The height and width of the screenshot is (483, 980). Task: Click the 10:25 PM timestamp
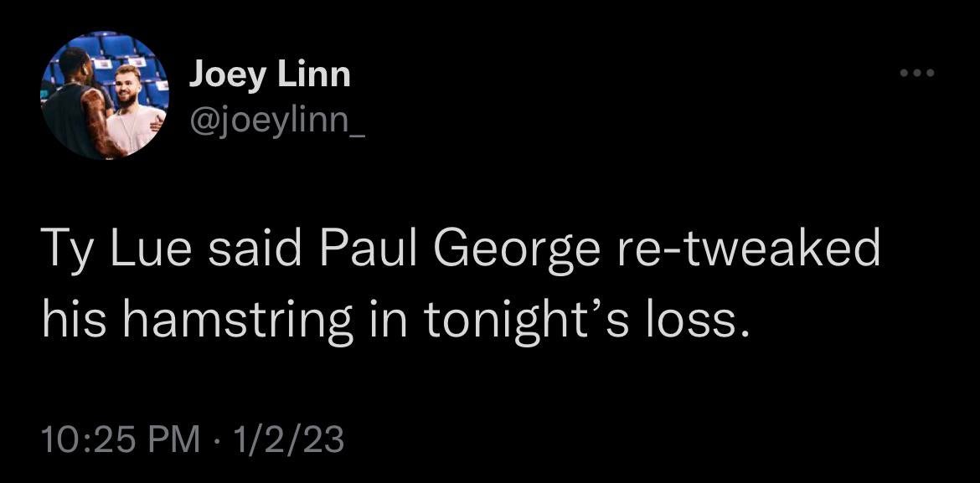click(x=121, y=439)
